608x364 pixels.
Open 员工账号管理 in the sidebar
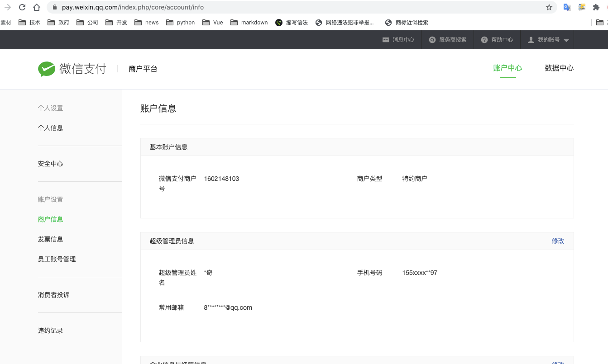tap(57, 259)
